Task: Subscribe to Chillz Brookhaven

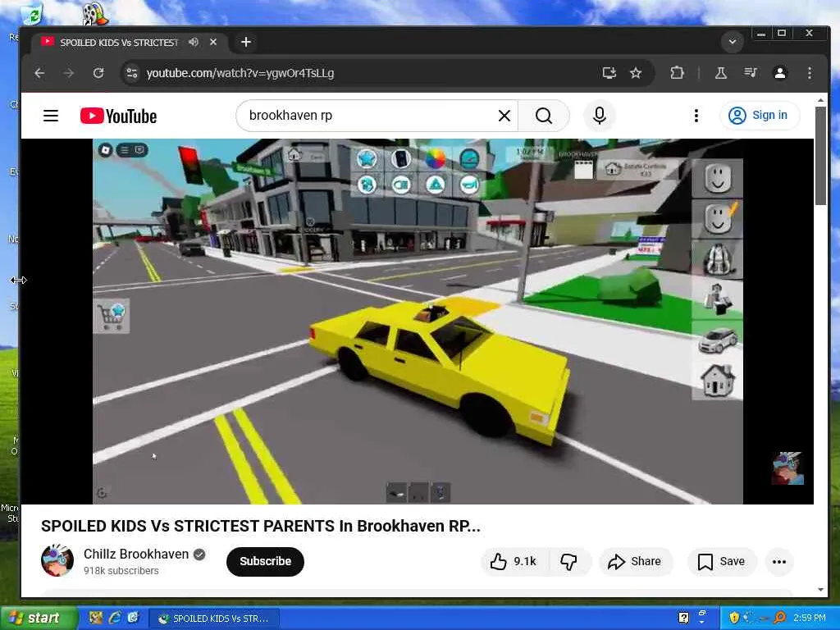Action: pyautogui.click(x=265, y=561)
